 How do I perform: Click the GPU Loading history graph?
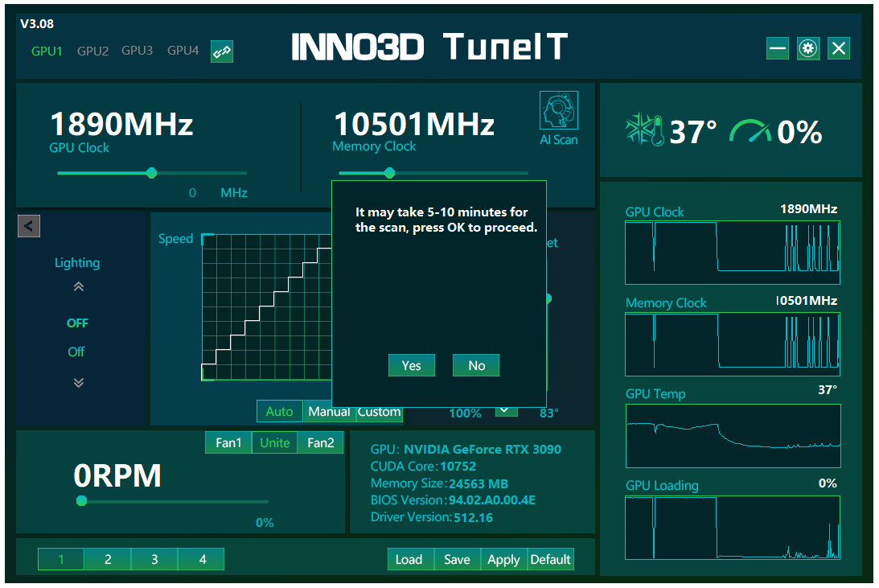pos(732,528)
